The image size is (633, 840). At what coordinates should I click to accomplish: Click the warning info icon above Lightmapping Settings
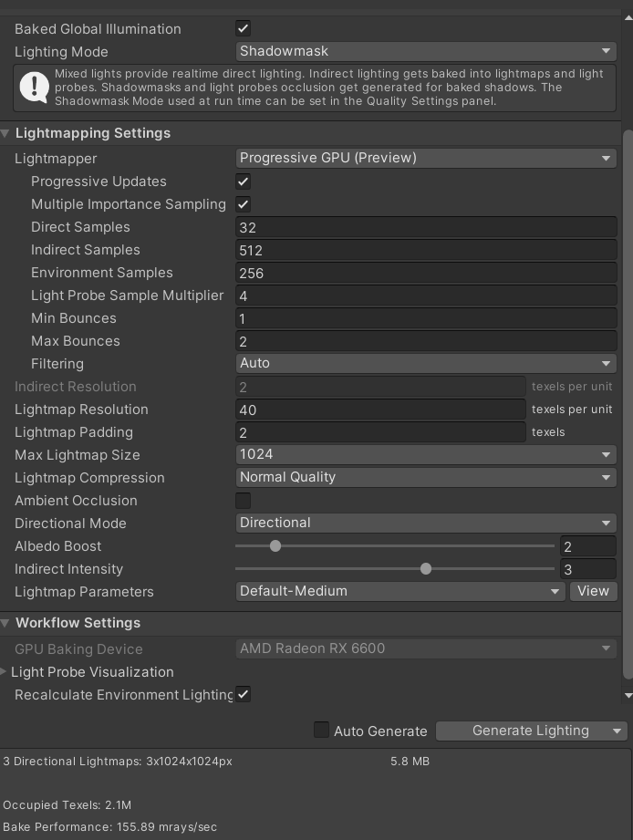pyautogui.click(x=34, y=88)
